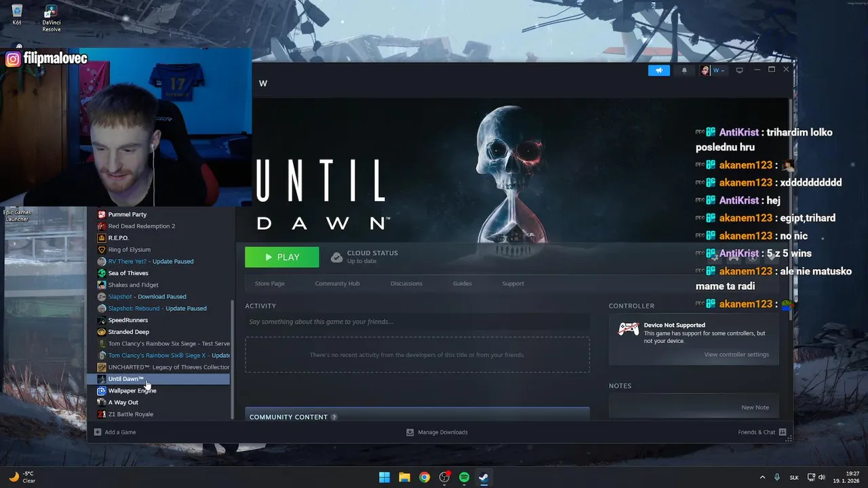This screenshot has height=488, width=868.
Task: Click the Add a Game plus icon
Action: tap(98, 432)
